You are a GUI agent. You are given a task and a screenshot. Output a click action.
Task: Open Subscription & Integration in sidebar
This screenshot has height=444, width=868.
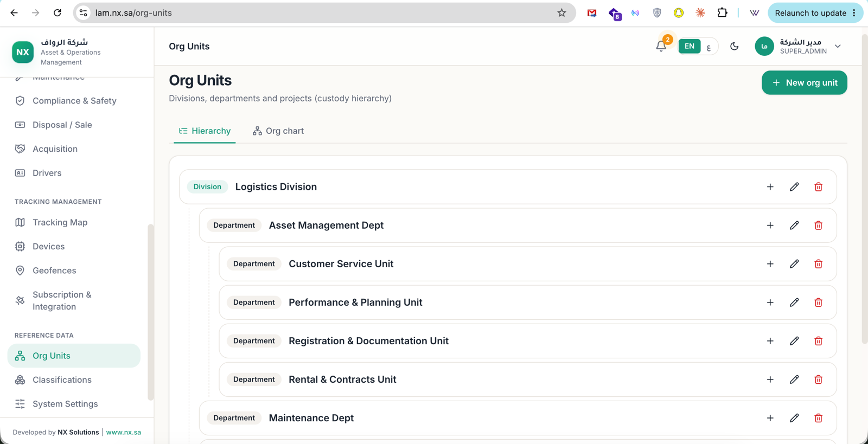click(x=74, y=301)
